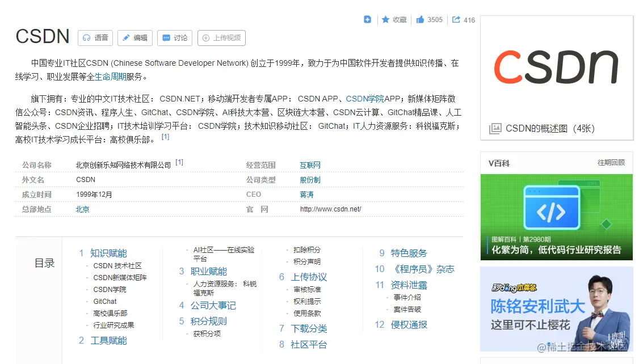Jump to section 12 侵权通报
The height and width of the screenshot is (364, 639).
(x=409, y=324)
